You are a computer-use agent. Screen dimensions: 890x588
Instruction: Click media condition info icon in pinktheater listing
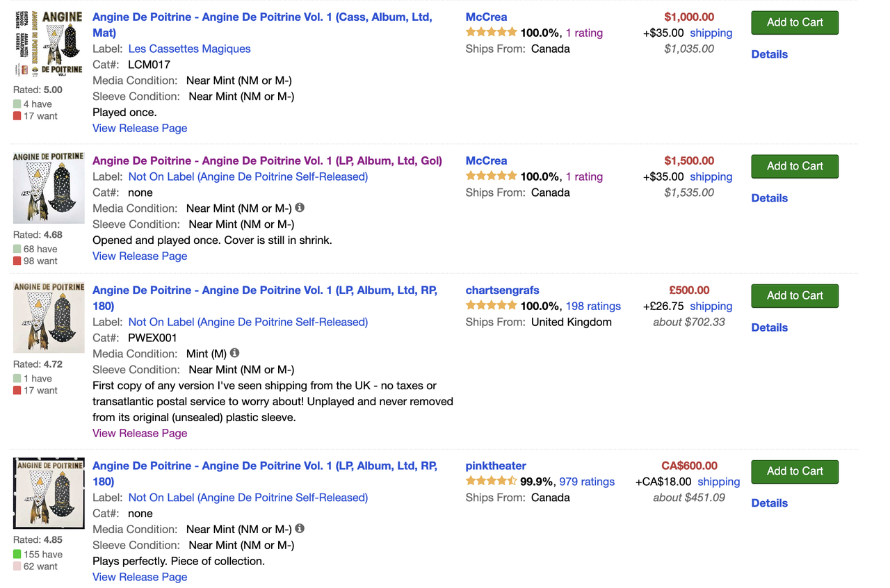pos(300,529)
